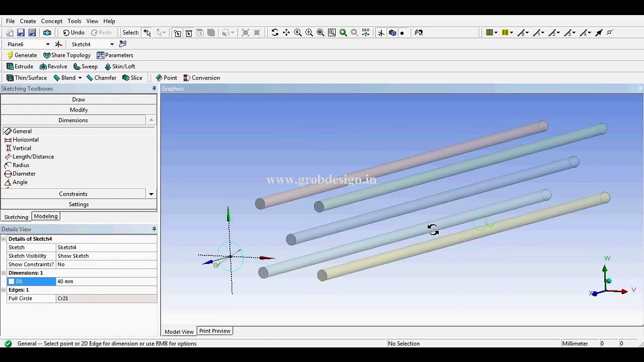Open the Constraints toolbox section

click(x=73, y=194)
